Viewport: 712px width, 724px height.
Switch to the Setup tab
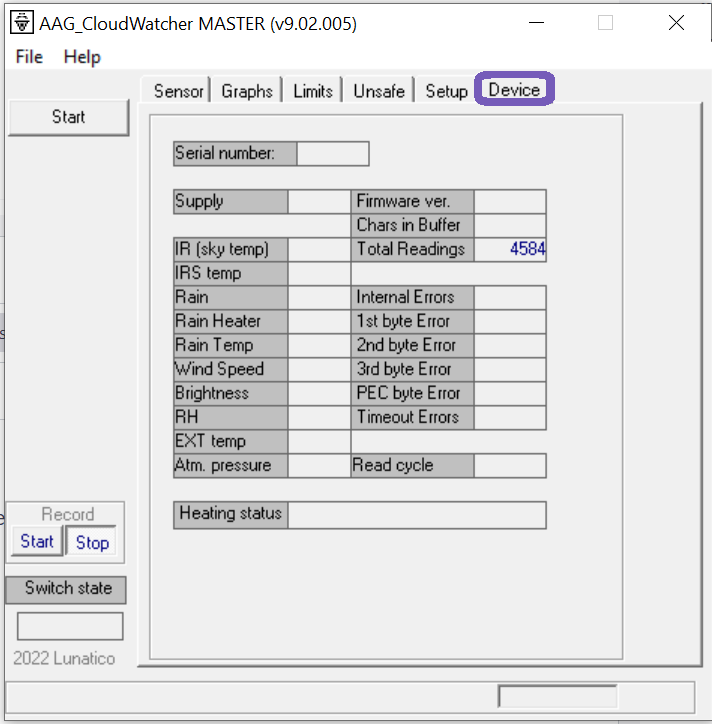click(446, 91)
